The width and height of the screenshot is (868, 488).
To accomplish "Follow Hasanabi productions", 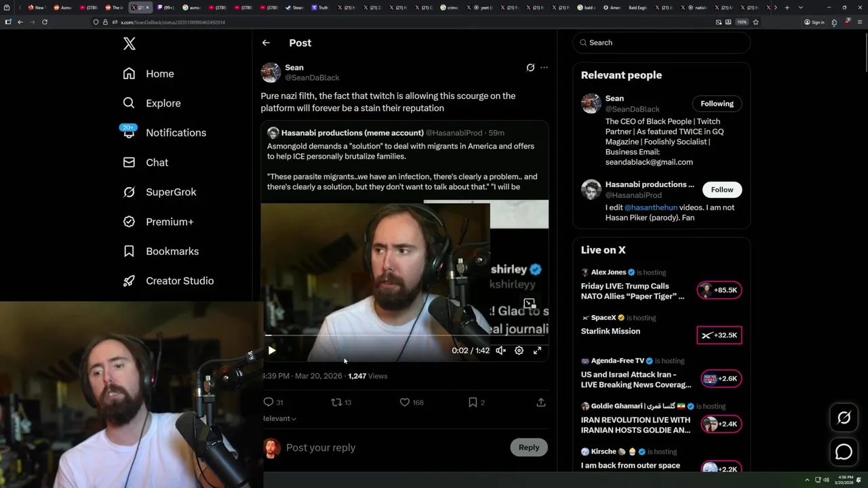I will (722, 190).
